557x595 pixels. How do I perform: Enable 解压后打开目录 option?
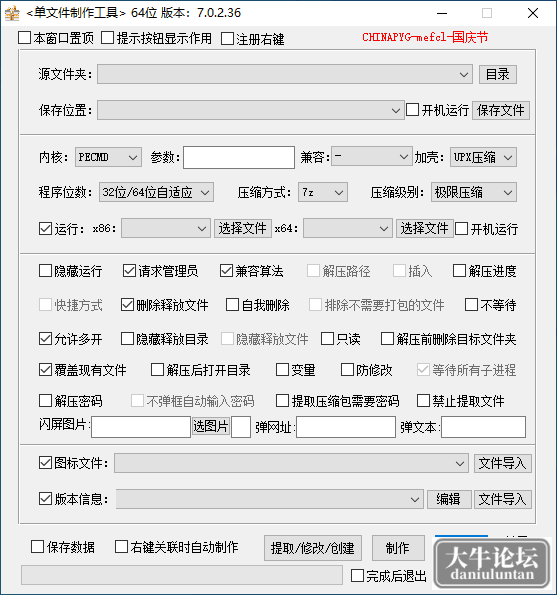click(157, 370)
